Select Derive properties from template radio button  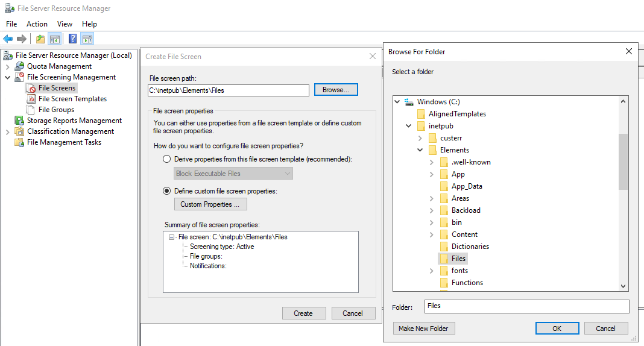[x=167, y=159]
